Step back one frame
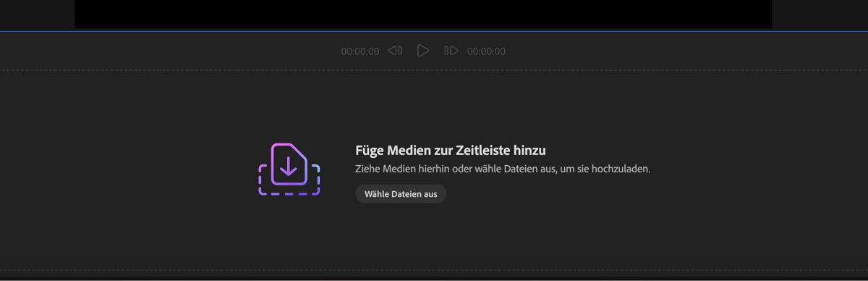The width and height of the screenshot is (868, 281). point(395,51)
